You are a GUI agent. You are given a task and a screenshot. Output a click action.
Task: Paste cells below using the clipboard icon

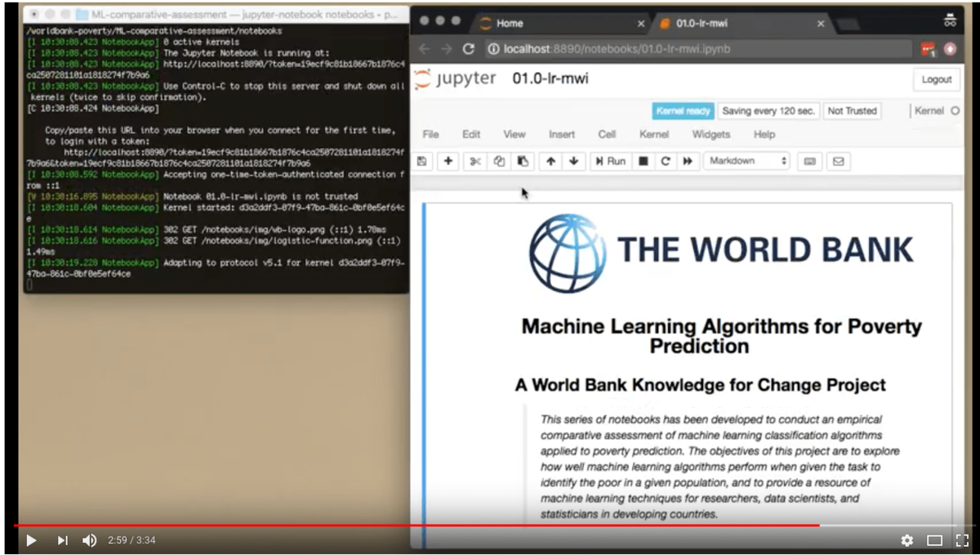tap(523, 162)
